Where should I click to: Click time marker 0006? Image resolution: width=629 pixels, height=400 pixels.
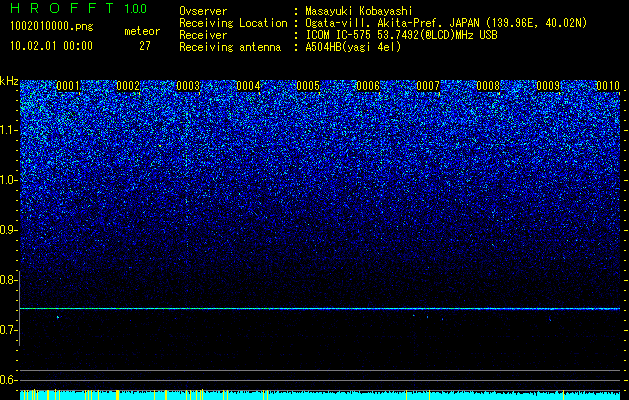click(x=368, y=86)
